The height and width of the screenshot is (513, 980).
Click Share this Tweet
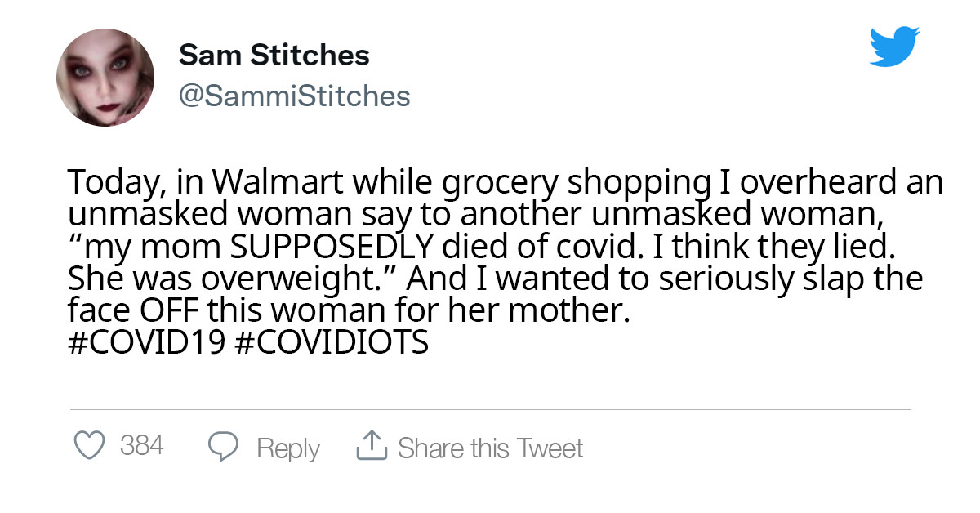coord(490,448)
